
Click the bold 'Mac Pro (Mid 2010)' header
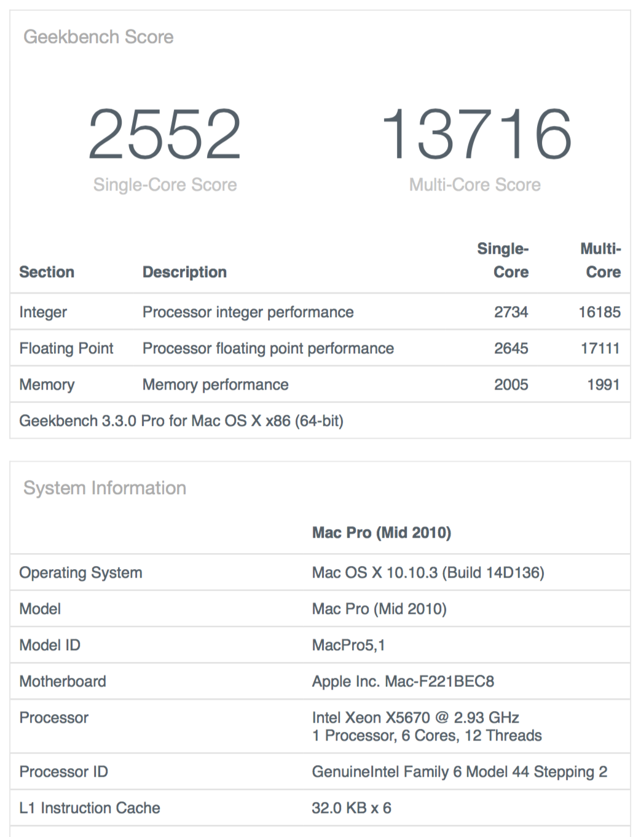click(x=382, y=533)
